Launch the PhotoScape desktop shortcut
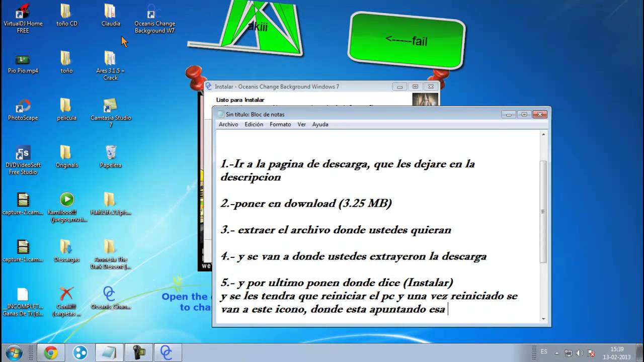Viewport: 644px width, 362px height. click(x=23, y=110)
